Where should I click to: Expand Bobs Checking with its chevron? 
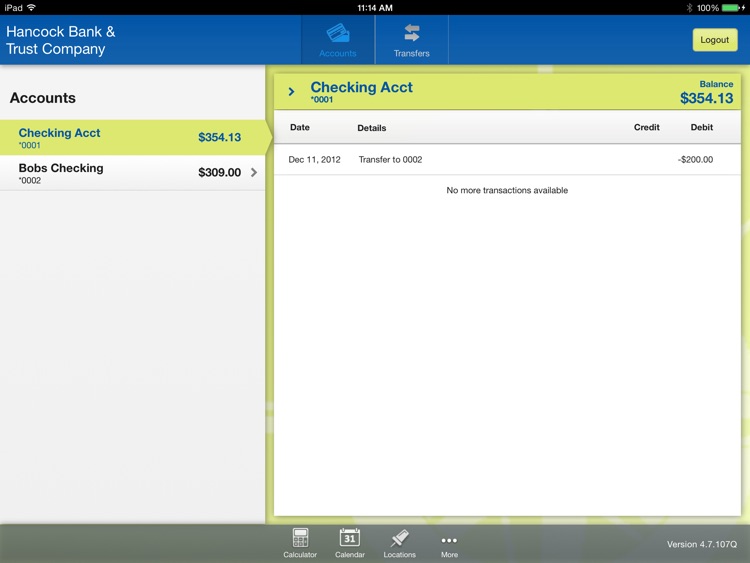254,172
